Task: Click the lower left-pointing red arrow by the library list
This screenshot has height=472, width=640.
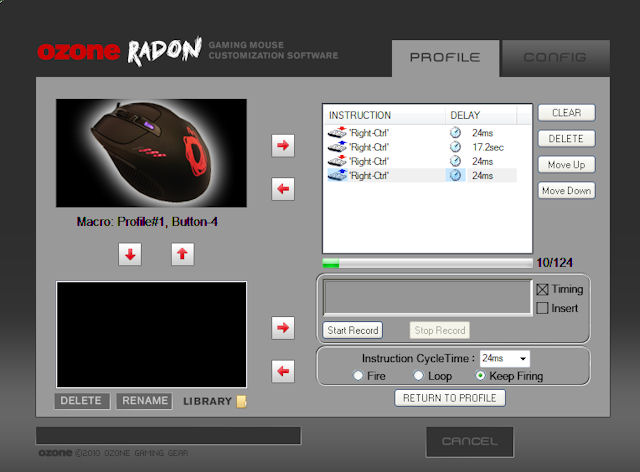Action: point(283,371)
